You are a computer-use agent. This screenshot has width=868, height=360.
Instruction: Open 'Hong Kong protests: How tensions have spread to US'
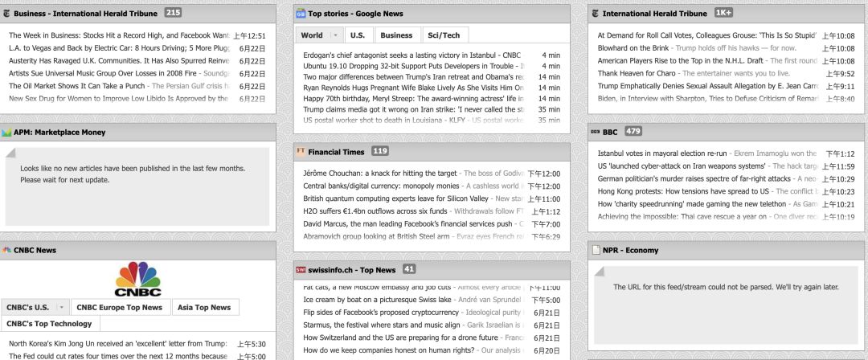684,191
